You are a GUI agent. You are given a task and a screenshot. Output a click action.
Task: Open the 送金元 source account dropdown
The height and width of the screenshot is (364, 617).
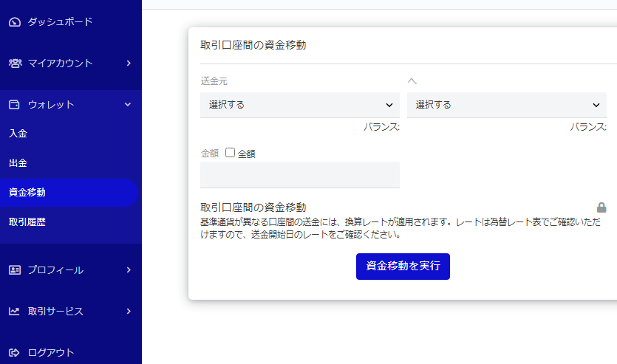(x=299, y=105)
